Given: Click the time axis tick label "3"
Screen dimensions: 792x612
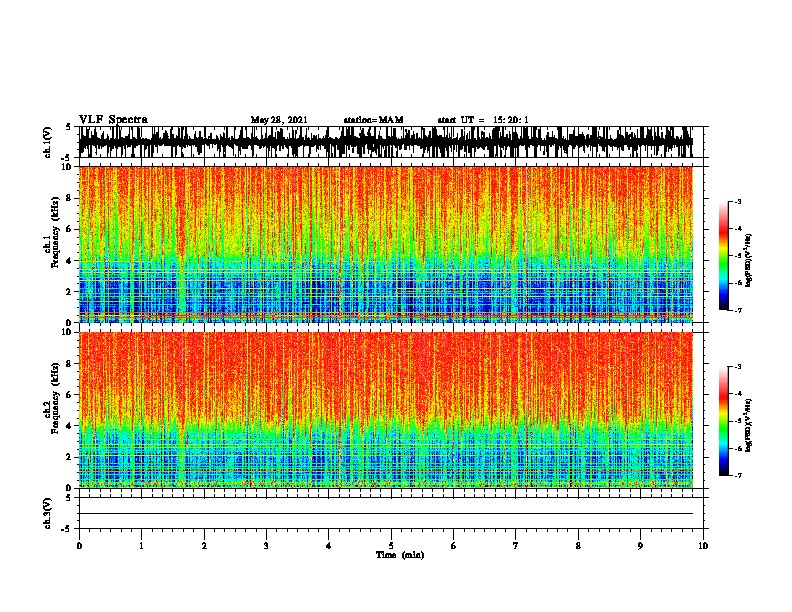Looking at the screenshot, I should pyautogui.click(x=266, y=545).
